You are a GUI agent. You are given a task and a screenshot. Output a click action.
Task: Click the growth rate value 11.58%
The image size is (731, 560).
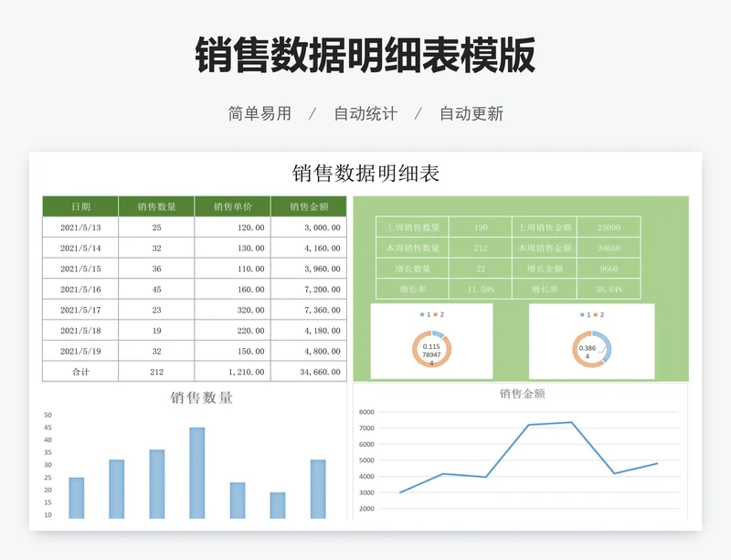point(481,289)
